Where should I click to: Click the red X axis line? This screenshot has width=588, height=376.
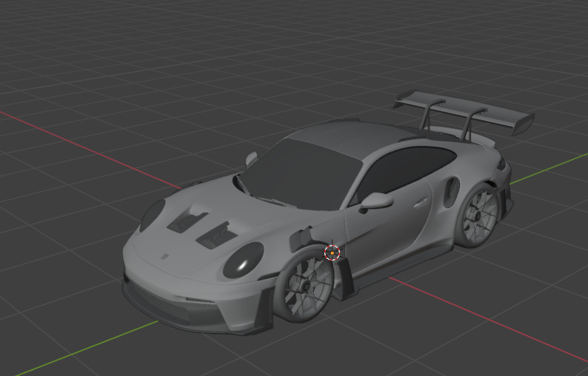click(x=90, y=150)
